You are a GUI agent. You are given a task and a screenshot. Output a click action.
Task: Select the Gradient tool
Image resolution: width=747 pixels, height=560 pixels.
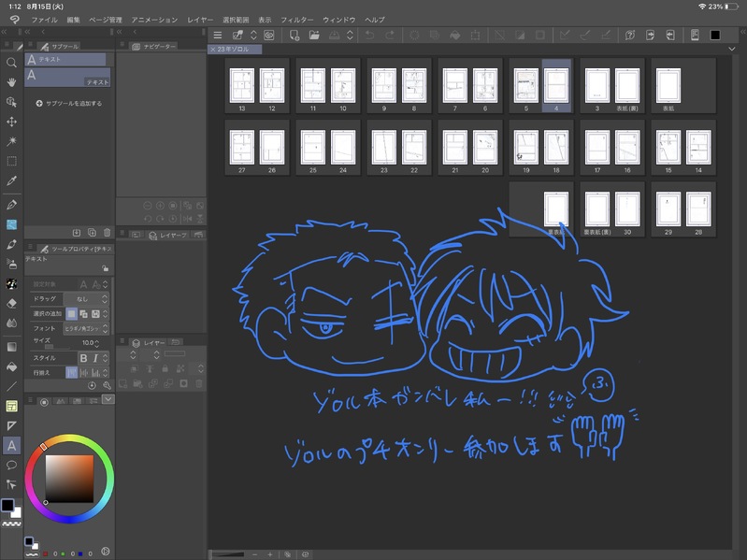pos(11,347)
